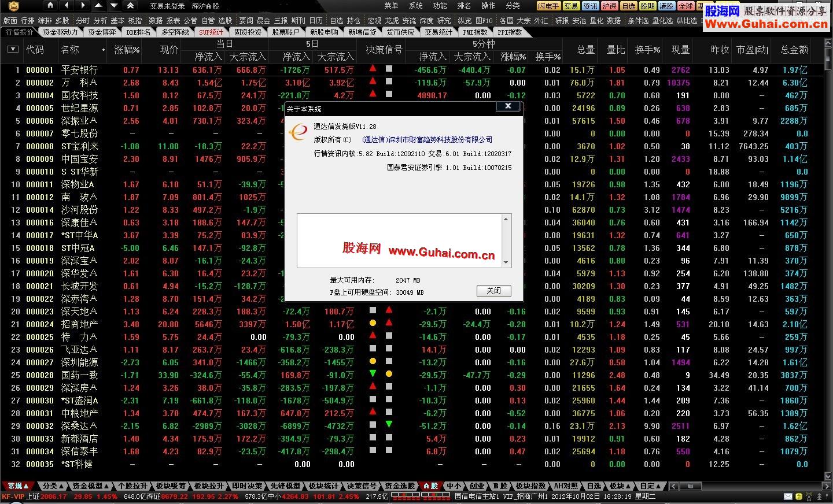Click red up triangle signal for 平安银行
Viewport: 833px width, 504px height.
click(373, 68)
